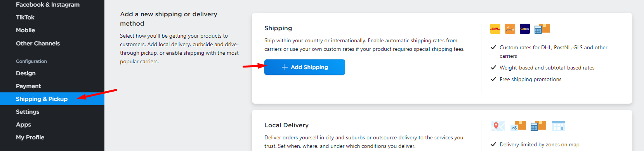This screenshot has width=644, height=151.
Task: Click the calculator box icon in Local Delivery
Action: click(538, 126)
